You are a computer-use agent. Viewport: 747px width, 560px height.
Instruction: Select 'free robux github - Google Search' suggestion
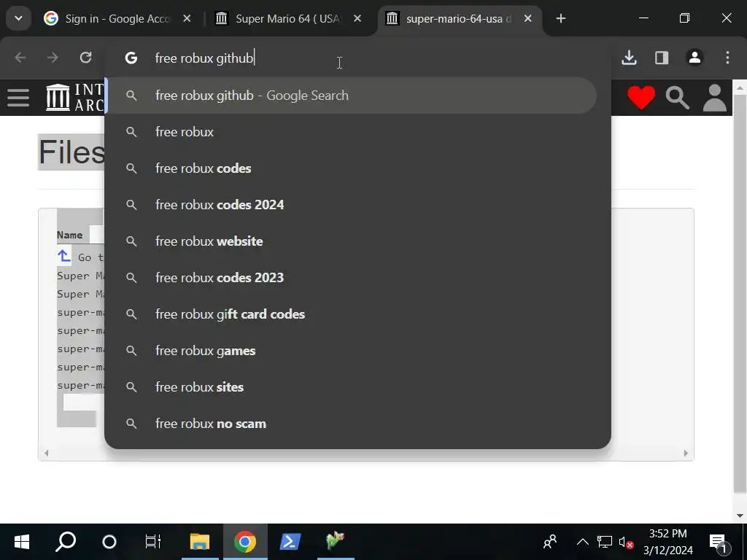click(x=352, y=96)
